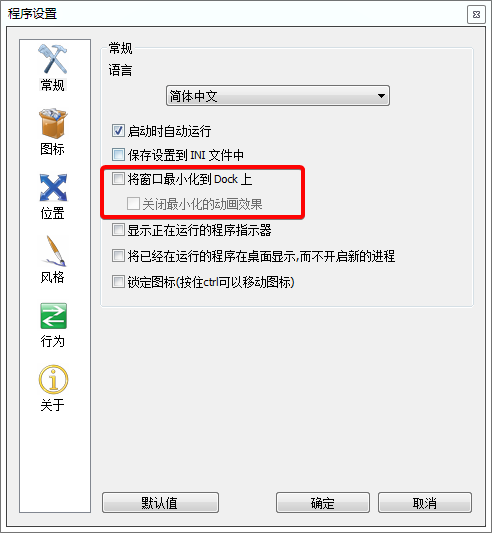Enable 将窗口最小化到 Dock 上 checkbox

[118, 179]
